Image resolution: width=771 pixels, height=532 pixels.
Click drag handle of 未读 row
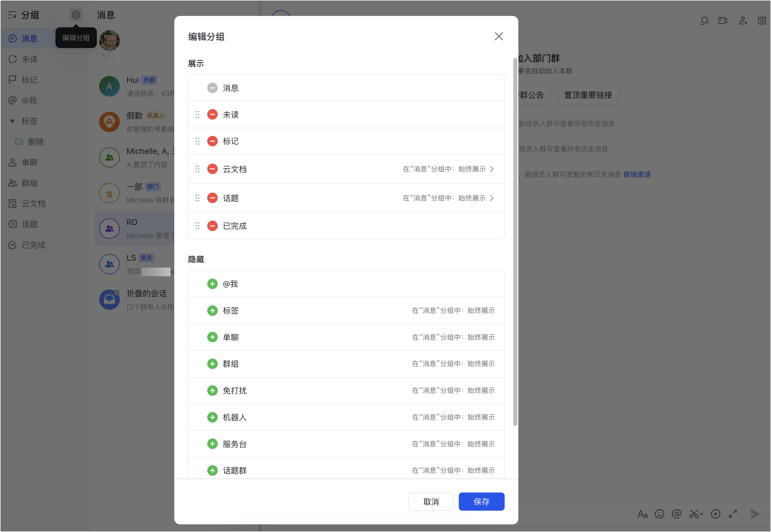pyautogui.click(x=197, y=114)
